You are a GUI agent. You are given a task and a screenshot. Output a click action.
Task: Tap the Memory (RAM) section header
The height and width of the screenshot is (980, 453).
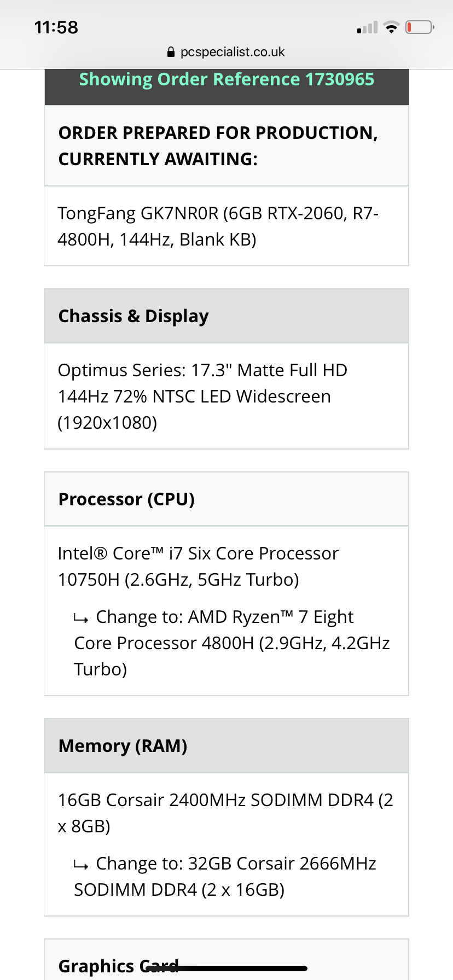tap(226, 746)
